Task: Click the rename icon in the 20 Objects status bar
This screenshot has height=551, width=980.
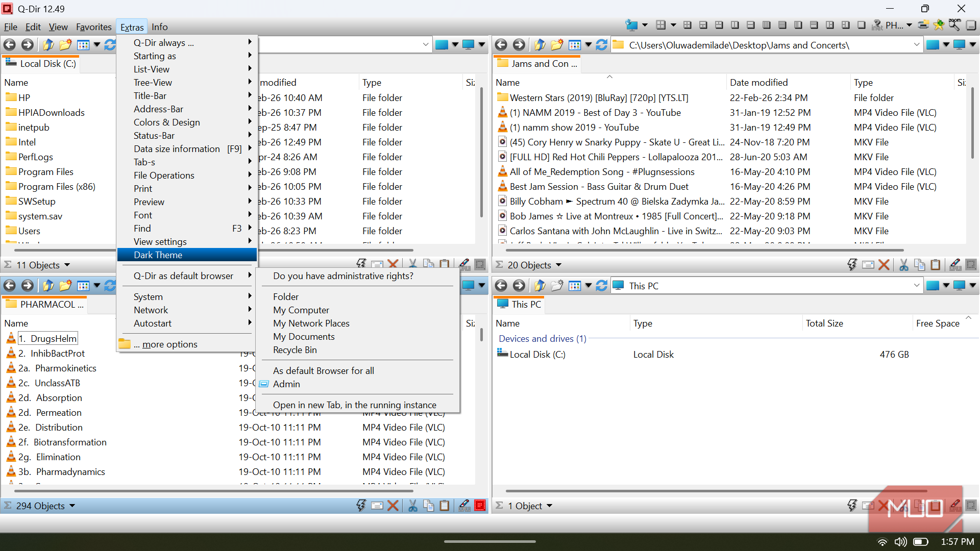Action: point(868,265)
